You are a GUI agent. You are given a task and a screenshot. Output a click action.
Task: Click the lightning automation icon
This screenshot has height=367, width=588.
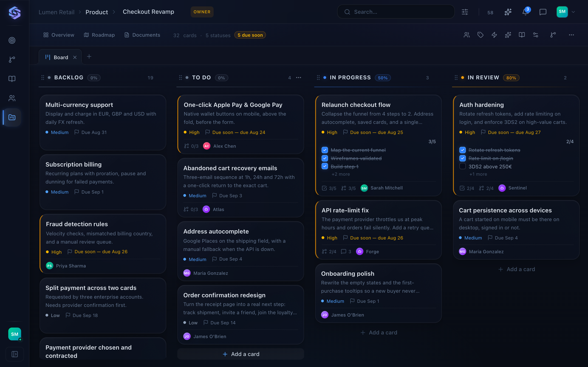494,35
